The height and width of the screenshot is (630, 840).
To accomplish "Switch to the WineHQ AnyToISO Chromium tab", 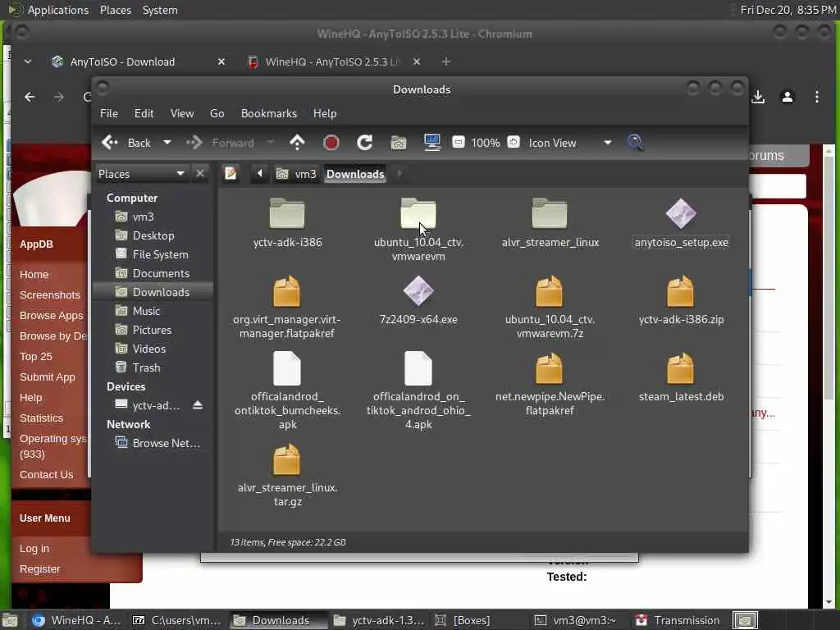I will pos(332,62).
